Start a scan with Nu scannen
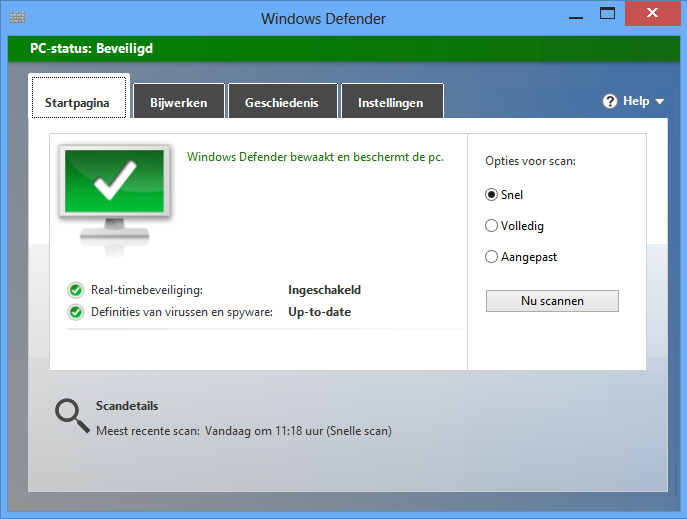 click(x=552, y=301)
